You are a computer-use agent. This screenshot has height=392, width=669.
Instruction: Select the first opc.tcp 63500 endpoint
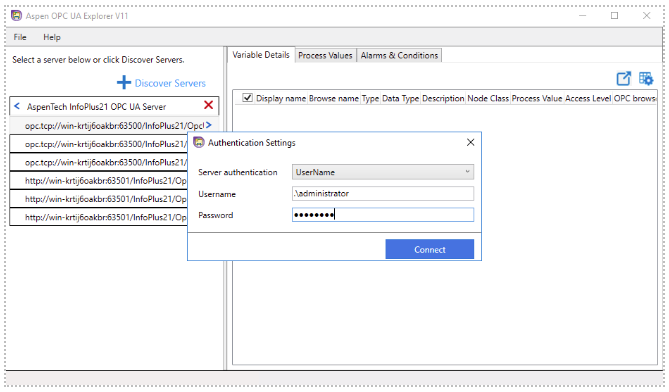(x=114, y=125)
